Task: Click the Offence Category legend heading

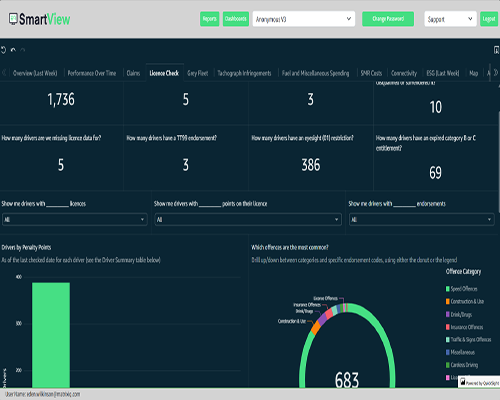Action: point(463,272)
